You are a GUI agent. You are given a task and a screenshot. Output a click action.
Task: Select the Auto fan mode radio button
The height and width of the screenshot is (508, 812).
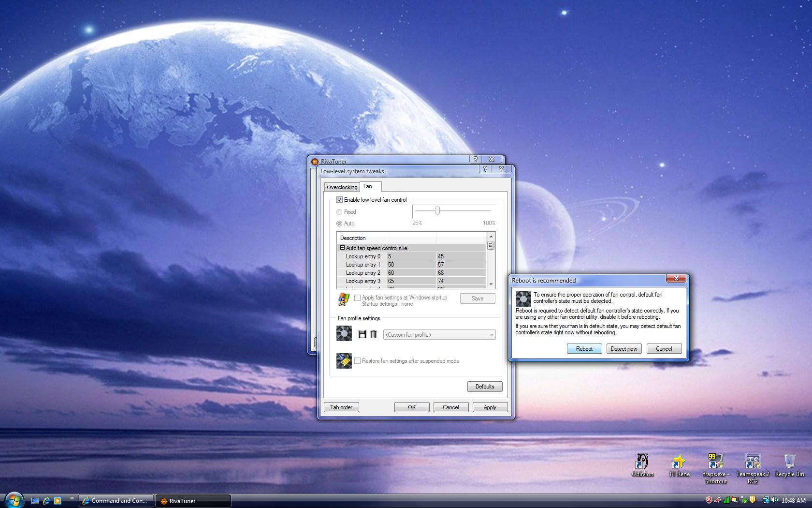tap(339, 224)
